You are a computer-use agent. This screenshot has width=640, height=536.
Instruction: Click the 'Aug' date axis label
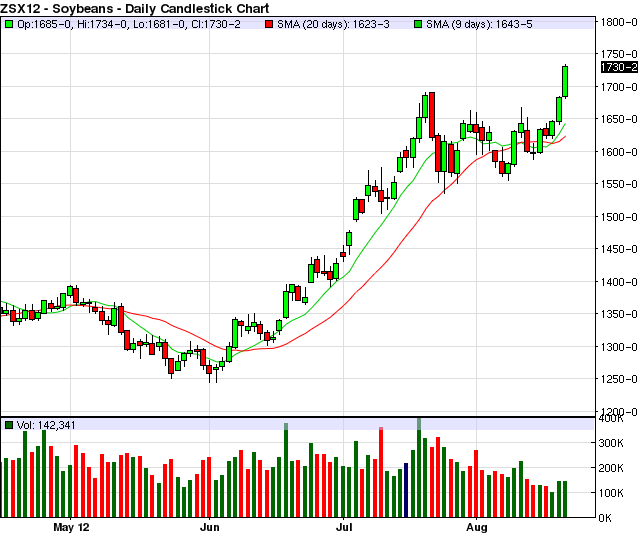point(477,527)
